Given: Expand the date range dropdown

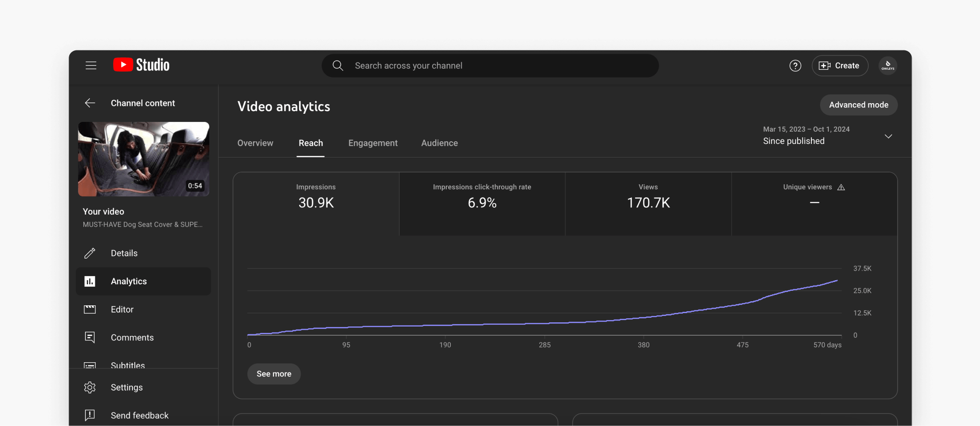Looking at the screenshot, I should pos(888,137).
